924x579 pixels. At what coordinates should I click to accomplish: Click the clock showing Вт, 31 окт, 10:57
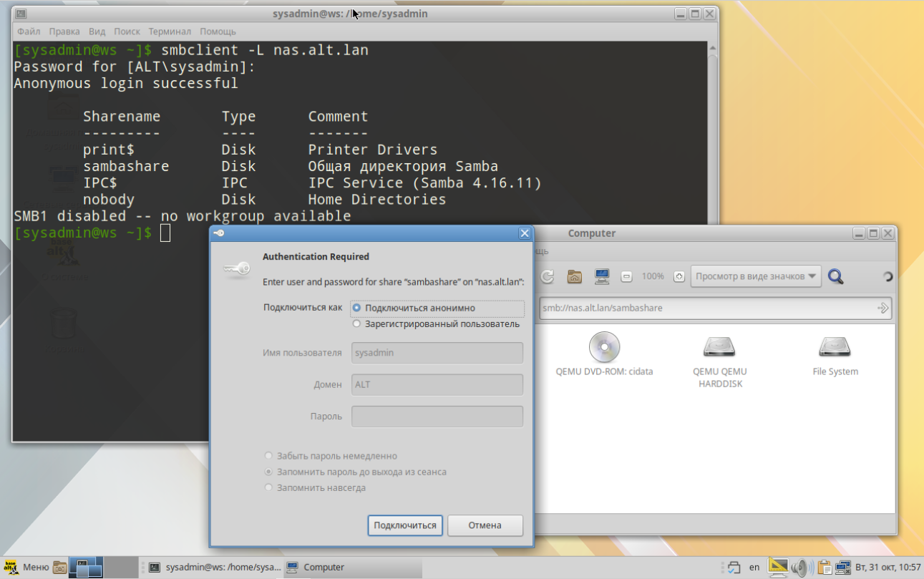[x=888, y=568]
